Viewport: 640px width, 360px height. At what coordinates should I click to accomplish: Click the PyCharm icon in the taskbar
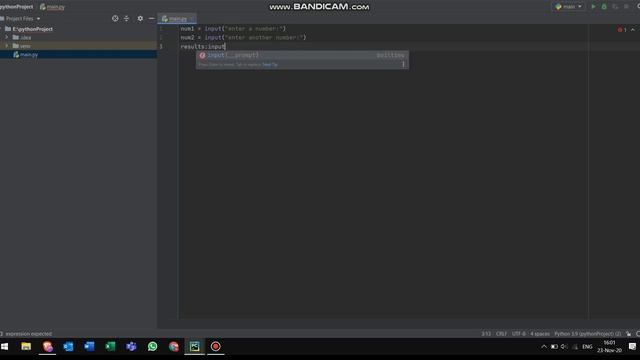point(195,347)
